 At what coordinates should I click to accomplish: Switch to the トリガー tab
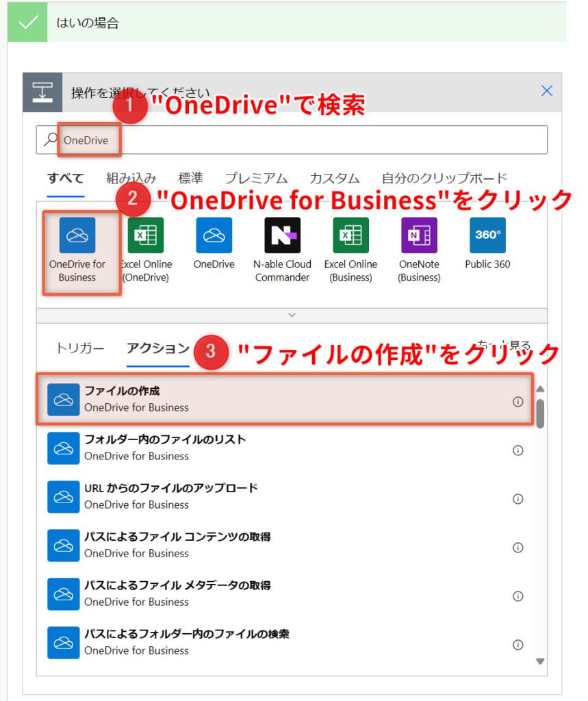tap(80, 348)
